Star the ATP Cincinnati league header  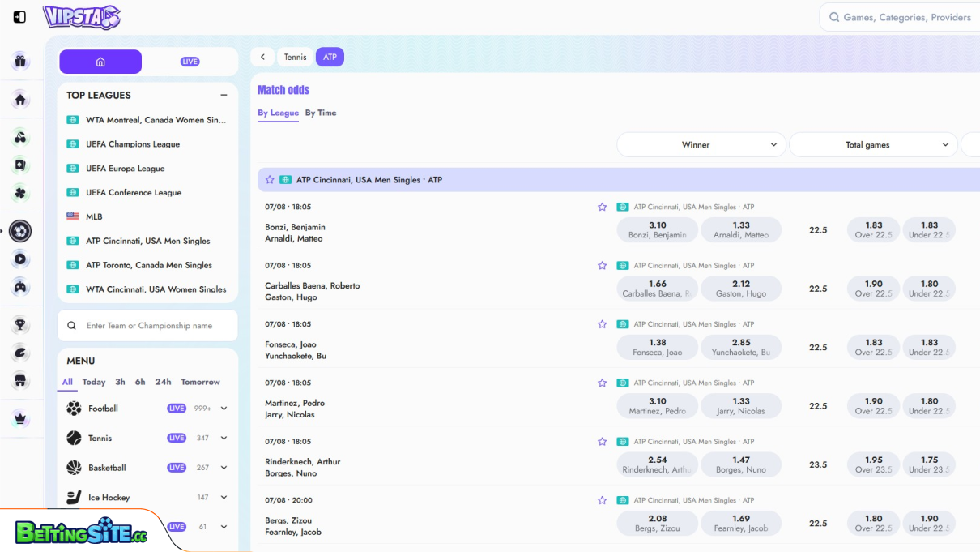click(270, 180)
